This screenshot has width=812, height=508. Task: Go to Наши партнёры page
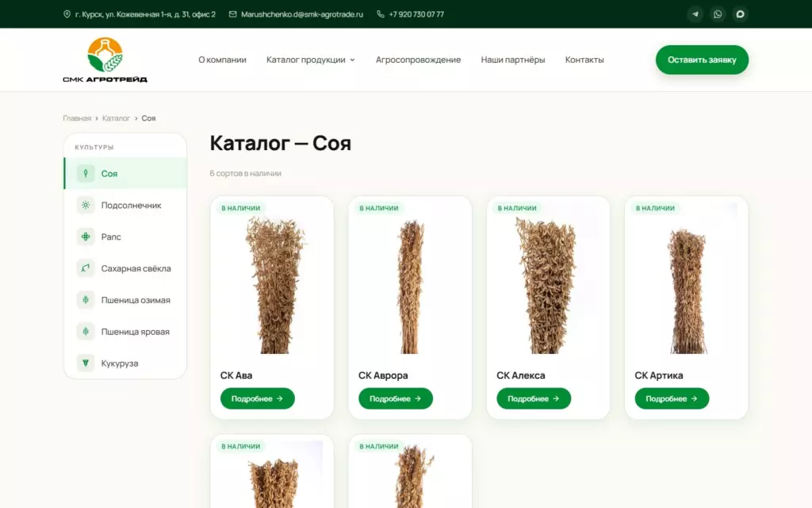(x=513, y=60)
